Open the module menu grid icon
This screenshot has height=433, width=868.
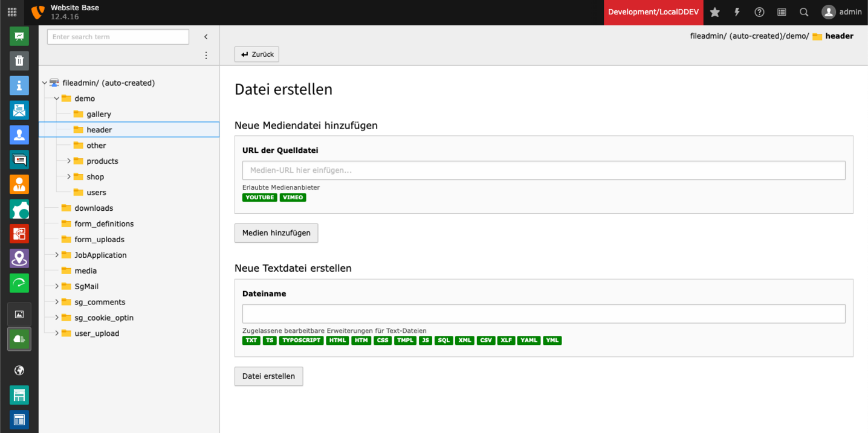coord(11,12)
